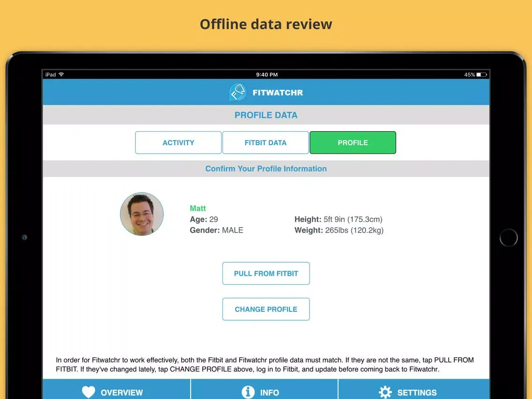Screen dimensions: 532x399
Task: Switch to the Activity tab
Action: click(178, 142)
